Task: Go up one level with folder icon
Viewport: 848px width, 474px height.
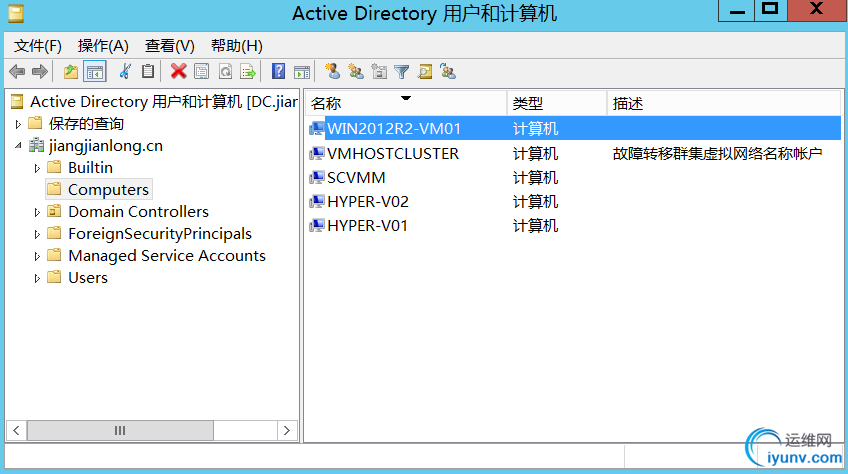Action: [71, 71]
